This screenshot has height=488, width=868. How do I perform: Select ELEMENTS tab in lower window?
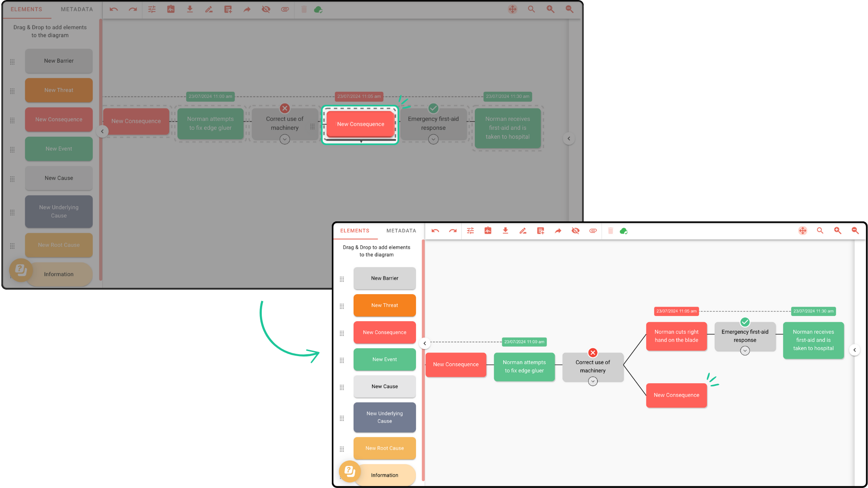point(355,231)
